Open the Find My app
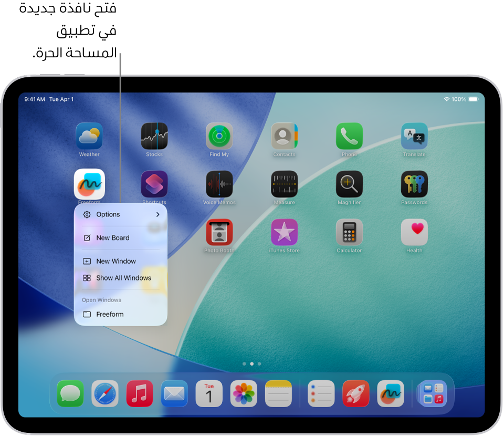The image size is (504, 436). pyautogui.click(x=219, y=135)
